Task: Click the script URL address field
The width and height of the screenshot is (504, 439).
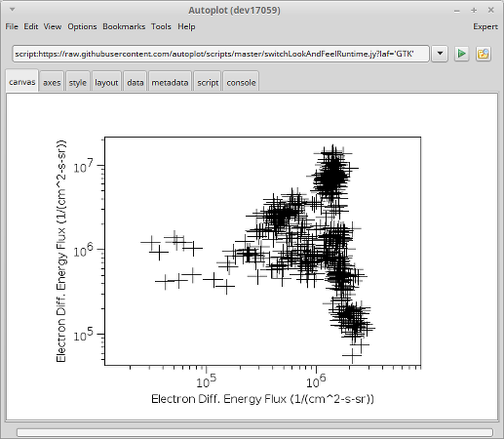Action: tap(220, 54)
